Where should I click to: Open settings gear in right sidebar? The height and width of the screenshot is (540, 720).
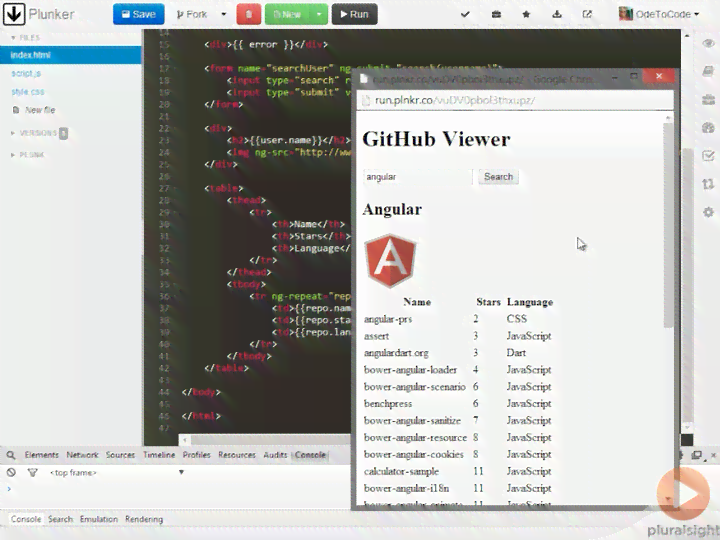[x=708, y=213]
